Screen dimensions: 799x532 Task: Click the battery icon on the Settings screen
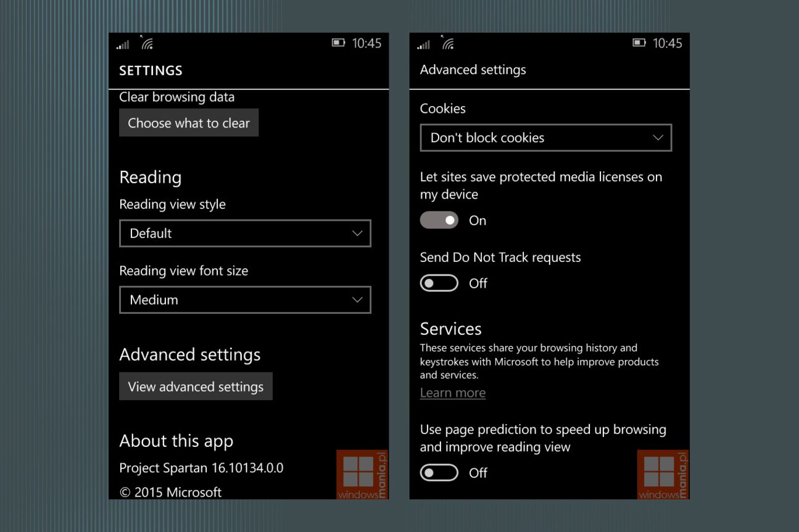pos(337,43)
